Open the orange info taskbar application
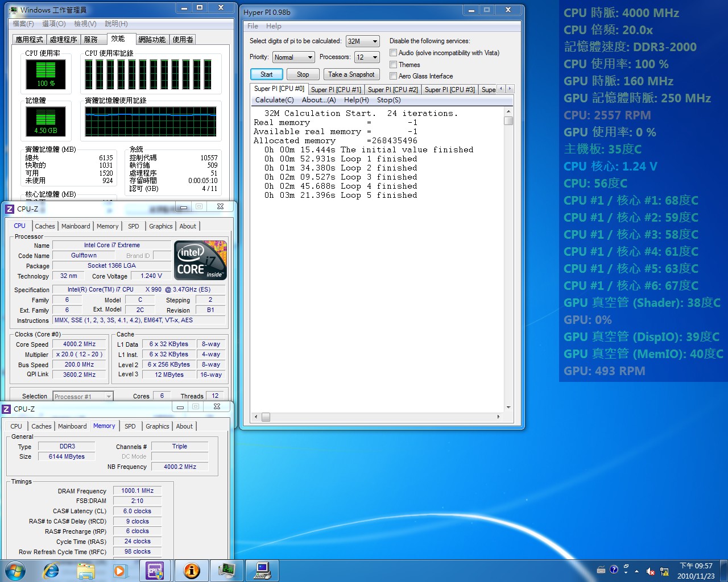This screenshot has width=728, height=582. [192, 570]
